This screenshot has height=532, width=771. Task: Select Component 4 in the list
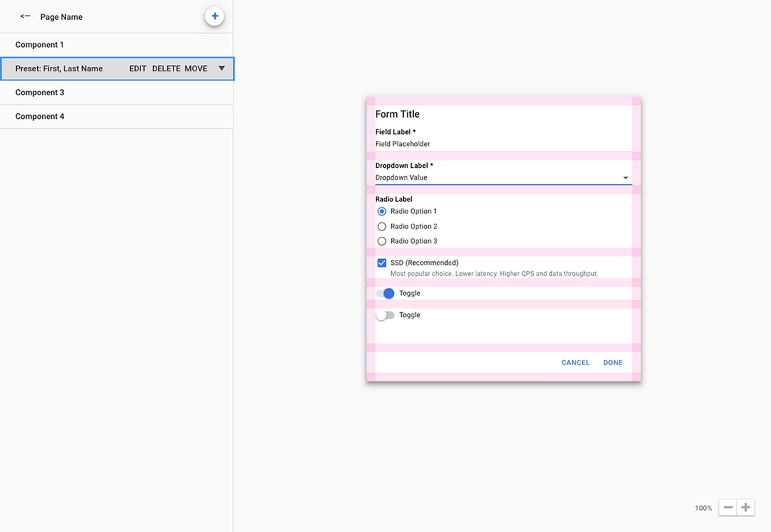(x=116, y=116)
